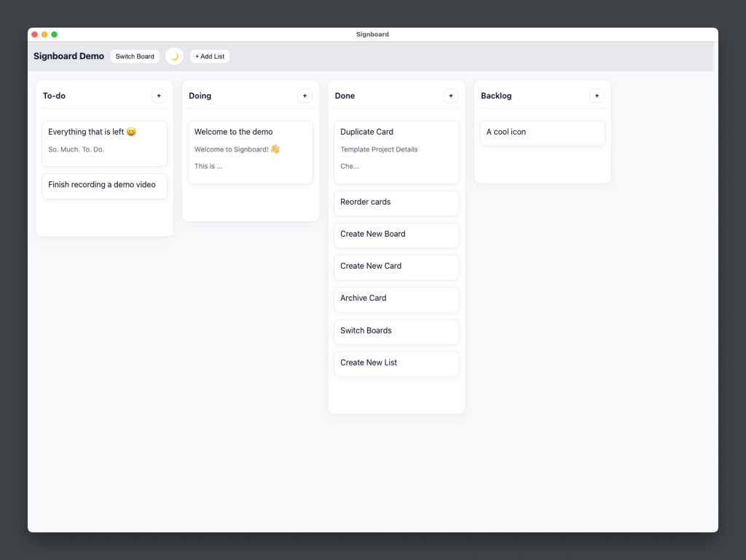
Task: Click the 'Signboard Demo' board title
Action: 68,56
